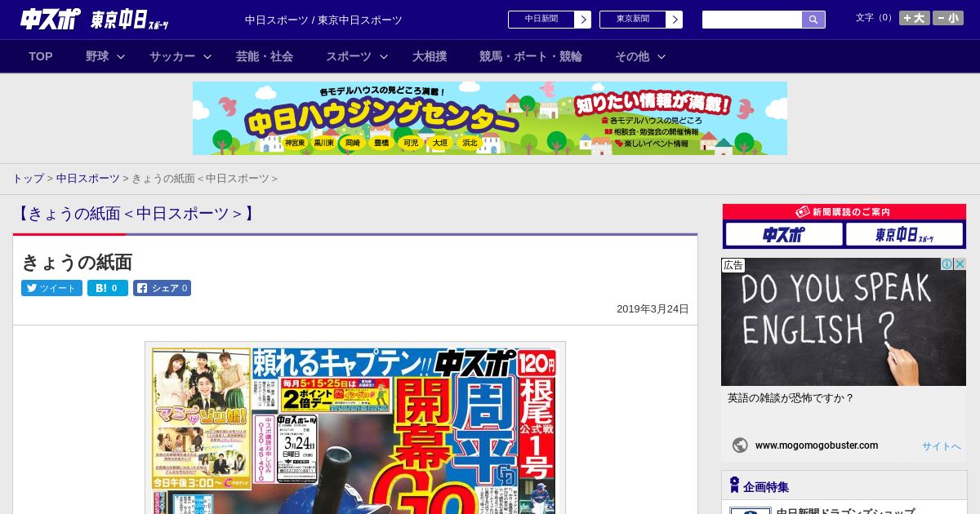The image size is (980, 514).
Task: Select 大相撲 in navigation bar
Action: [430, 56]
